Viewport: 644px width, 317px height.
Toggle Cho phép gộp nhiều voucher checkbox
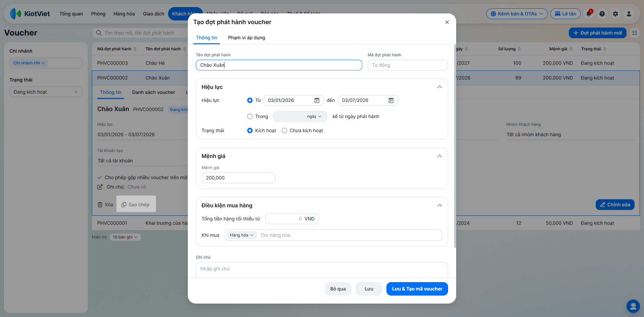[100, 177]
